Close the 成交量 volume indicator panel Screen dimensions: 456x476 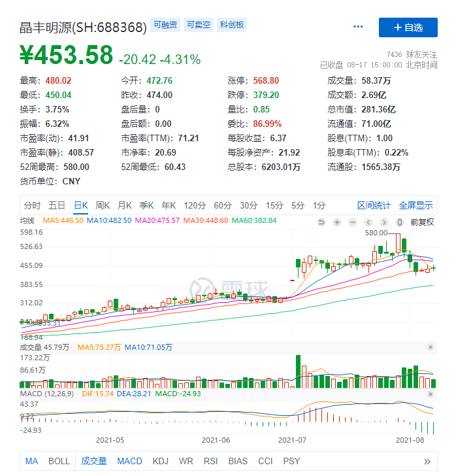pos(431,347)
